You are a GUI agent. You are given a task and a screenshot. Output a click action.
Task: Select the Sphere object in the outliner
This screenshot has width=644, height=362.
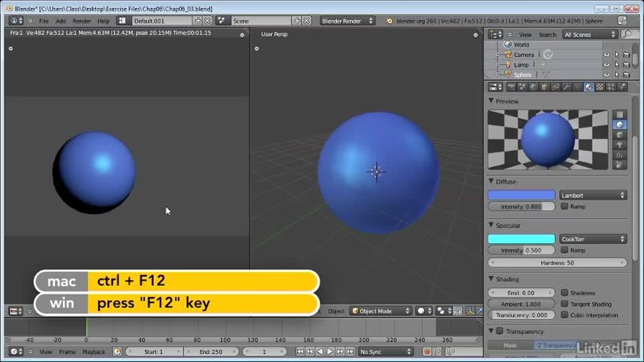522,75
